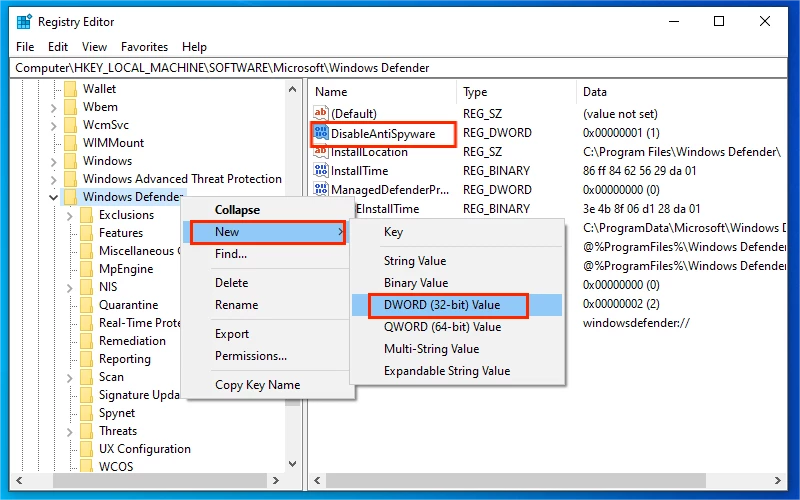Create a new DWORD (32-bit) Value
Screen dimensions: 800x500
tap(457, 305)
